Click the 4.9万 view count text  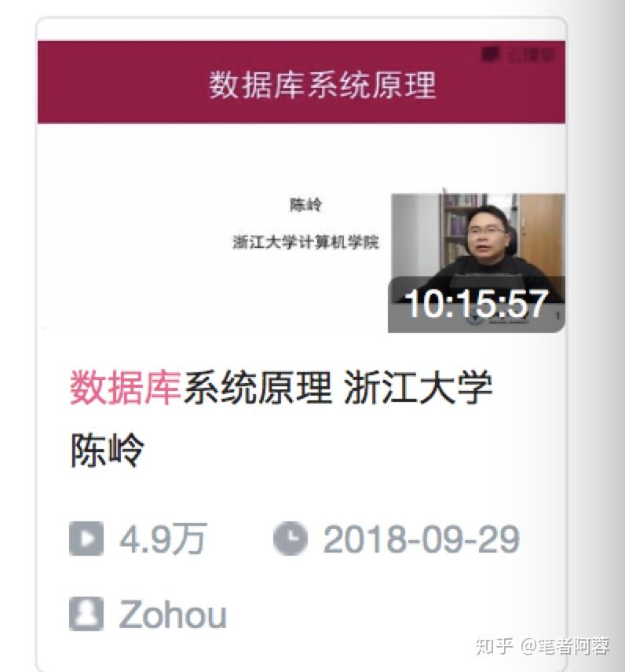click(x=163, y=539)
